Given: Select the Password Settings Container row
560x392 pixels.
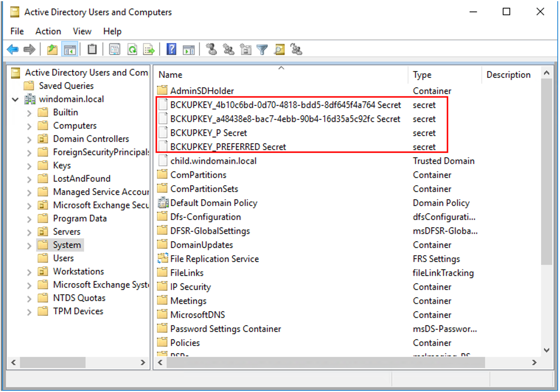Looking at the screenshot, I should (225, 329).
